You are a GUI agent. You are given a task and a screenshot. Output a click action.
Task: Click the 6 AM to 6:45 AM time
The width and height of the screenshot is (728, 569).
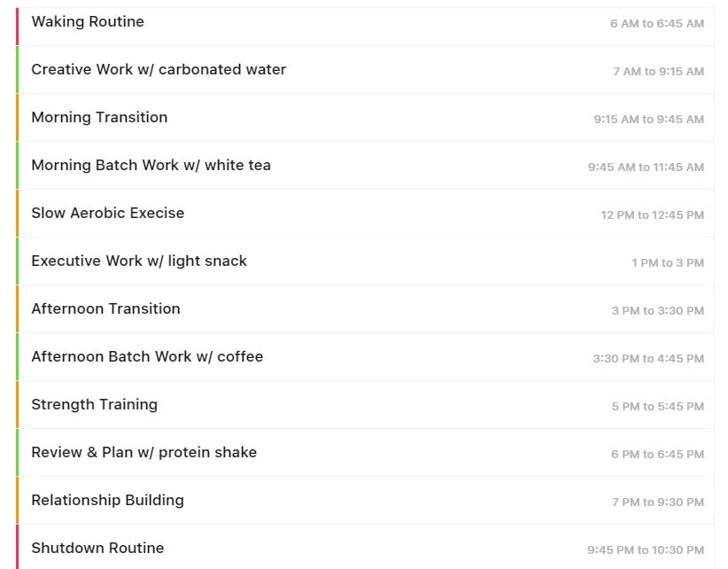coord(657,24)
